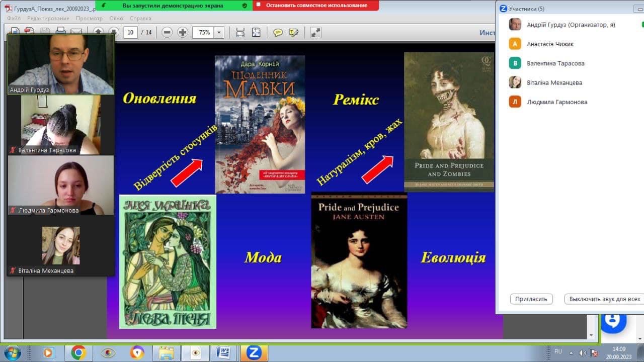Image resolution: width=644 pixels, height=362 pixels.
Task: Launch Google Chrome from the taskbar
Action: [78, 352]
